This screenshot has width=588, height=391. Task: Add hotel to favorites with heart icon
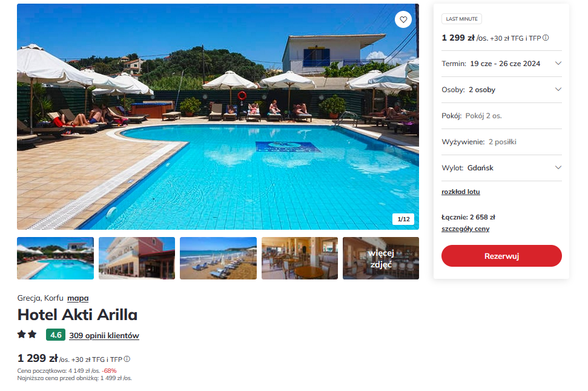click(x=403, y=19)
